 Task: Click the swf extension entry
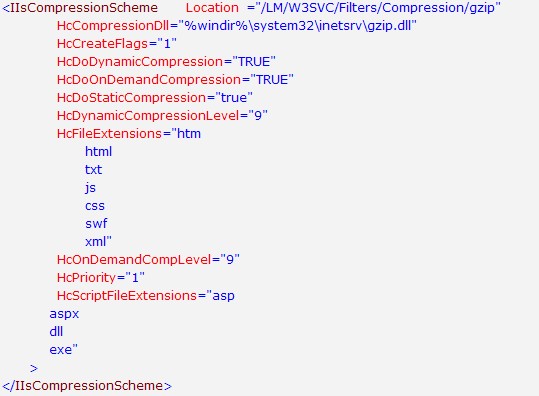96,224
